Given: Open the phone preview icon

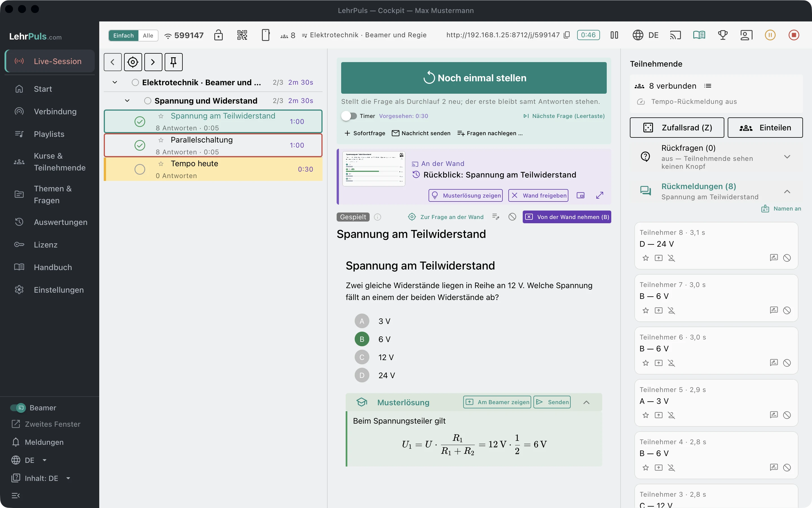Looking at the screenshot, I should [265, 35].
